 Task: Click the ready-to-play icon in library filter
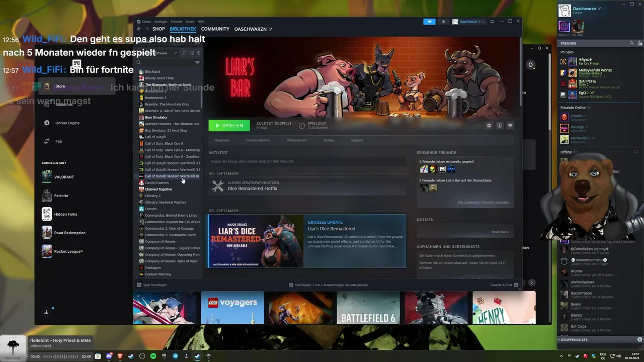click(198, 53)
